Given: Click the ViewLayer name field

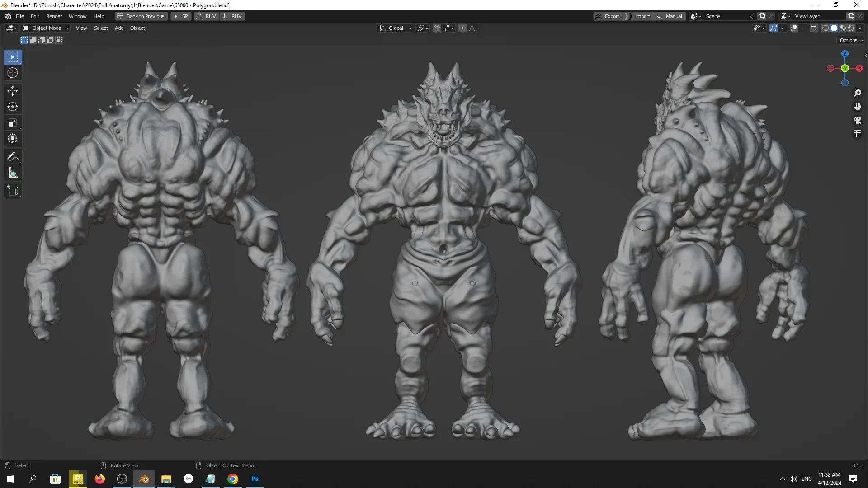Looking at the screenshot, I should pyautogui.click(x=819, y=16).
